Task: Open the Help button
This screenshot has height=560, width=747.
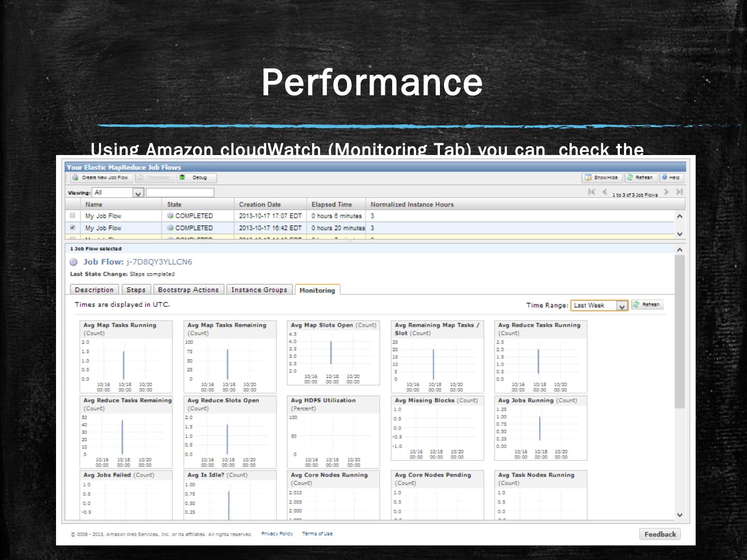Action: [x=671, y=178]
